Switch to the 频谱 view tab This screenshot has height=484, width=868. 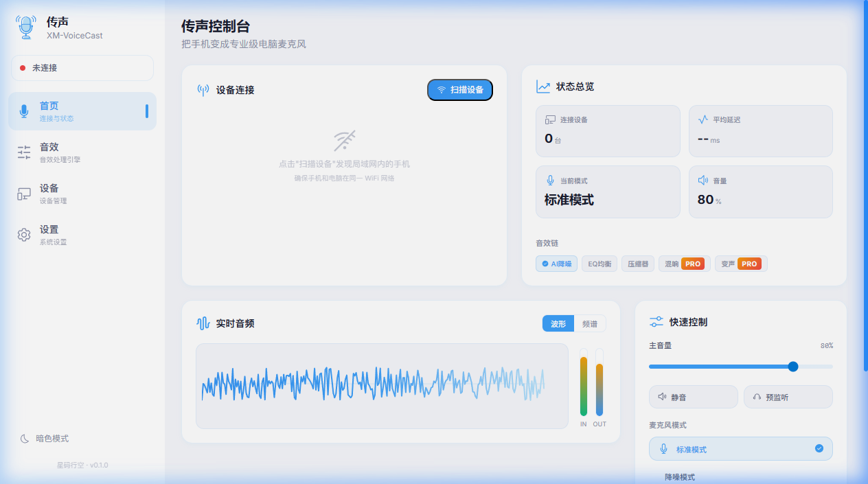point(590,324)
